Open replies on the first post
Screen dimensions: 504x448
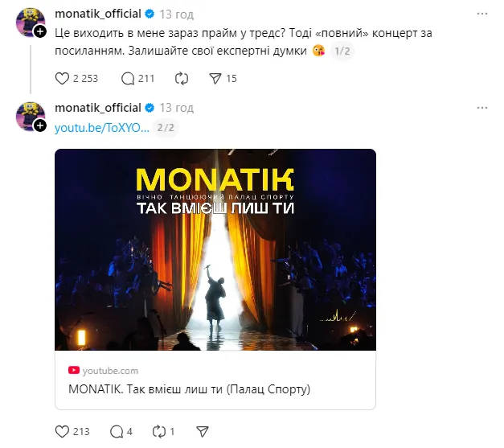coord(127,78)
